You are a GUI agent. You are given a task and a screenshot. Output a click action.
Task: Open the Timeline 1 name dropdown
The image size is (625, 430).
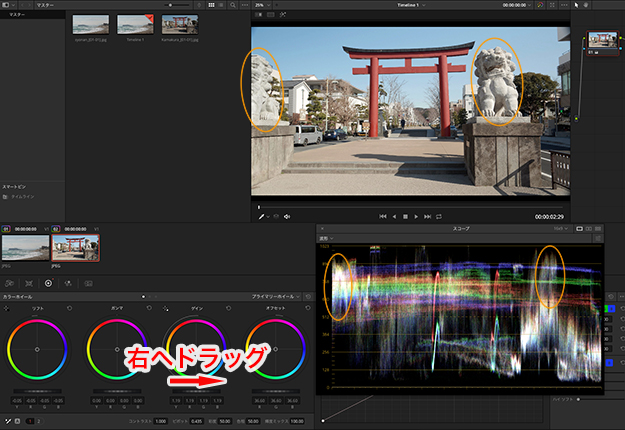[x=411, y=5]
